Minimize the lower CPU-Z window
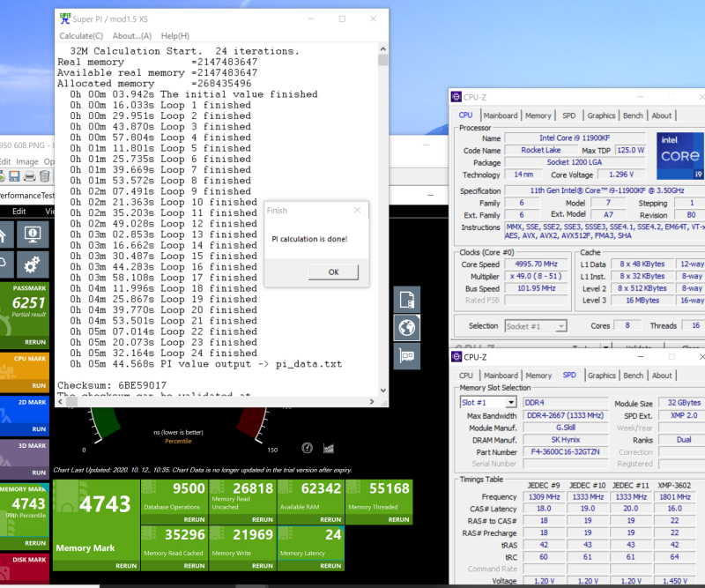 (x=641, y=357)
